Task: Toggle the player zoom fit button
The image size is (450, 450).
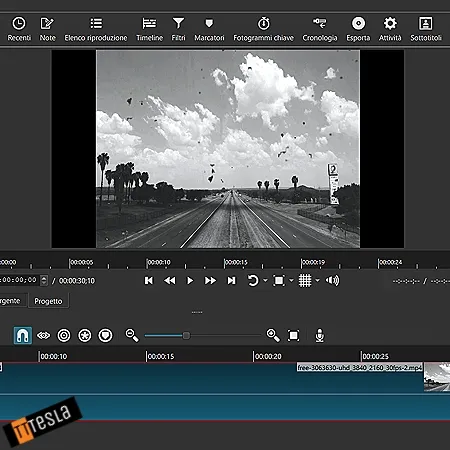Action: coord(279,281)
